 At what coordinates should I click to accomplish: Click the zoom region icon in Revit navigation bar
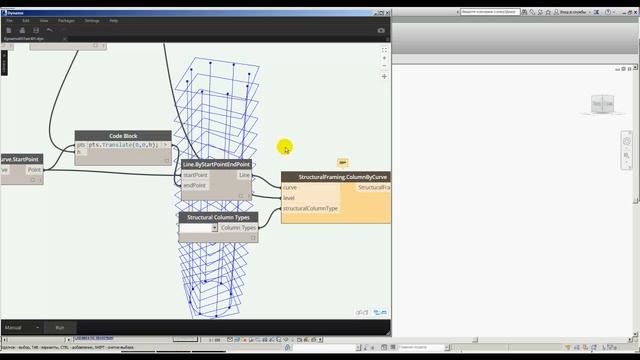pos(627,156)
